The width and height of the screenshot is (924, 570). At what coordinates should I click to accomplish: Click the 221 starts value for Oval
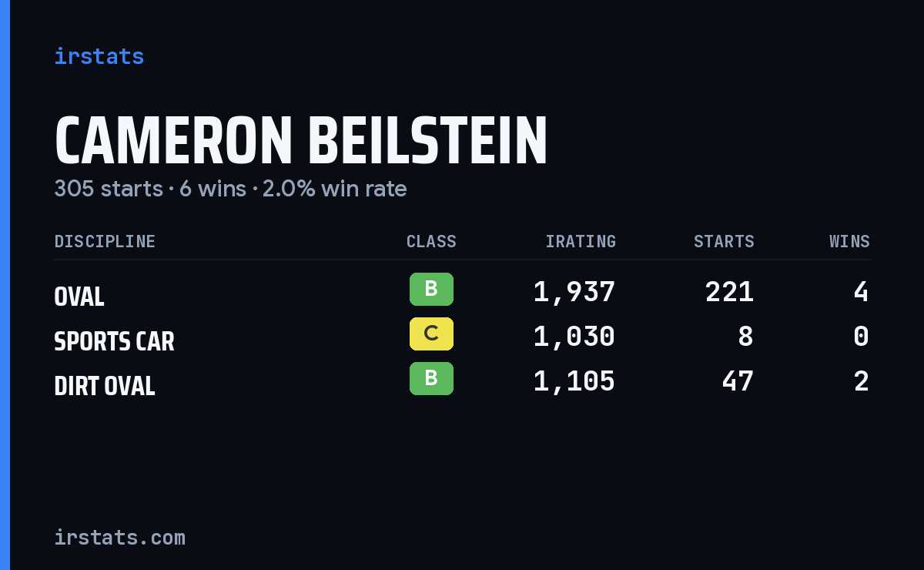tap(730, 293)
